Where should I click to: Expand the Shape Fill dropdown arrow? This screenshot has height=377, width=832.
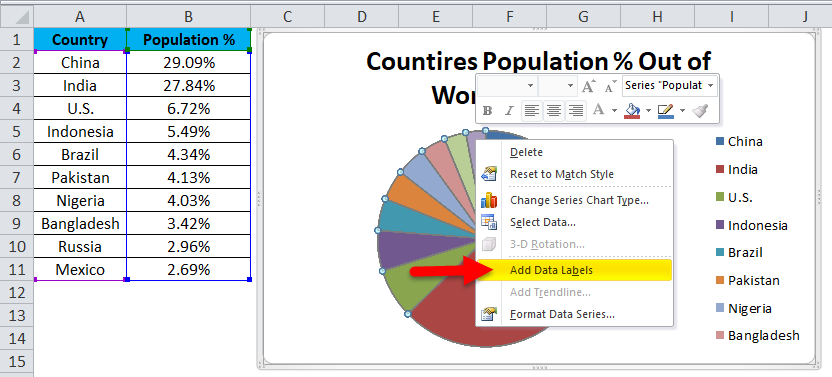[x=648, y=110]
